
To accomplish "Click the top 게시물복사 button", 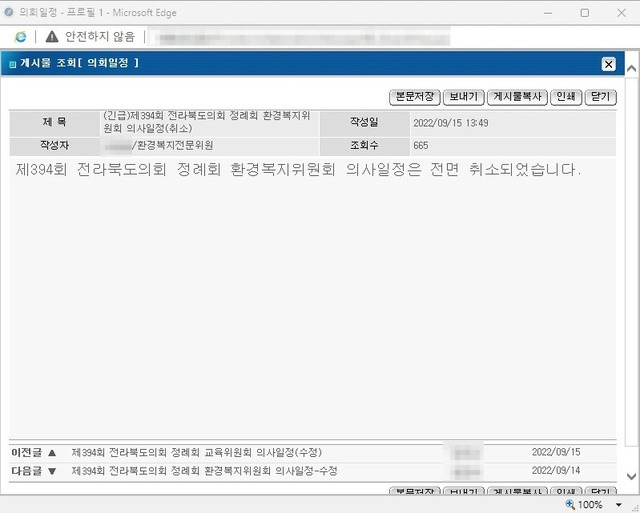I will pyautogui.click(x=516, y=97).
